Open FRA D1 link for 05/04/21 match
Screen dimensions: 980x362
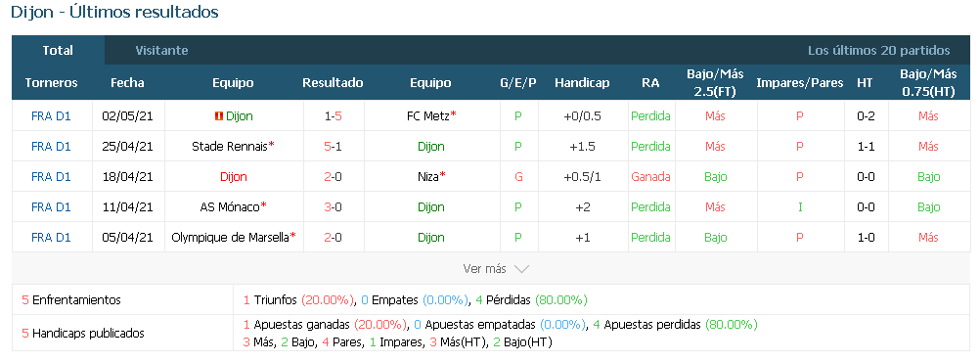pos(51,238)
